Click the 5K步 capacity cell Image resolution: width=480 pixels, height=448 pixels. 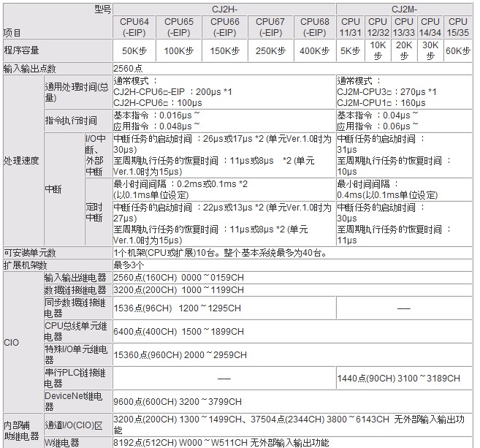350,50
